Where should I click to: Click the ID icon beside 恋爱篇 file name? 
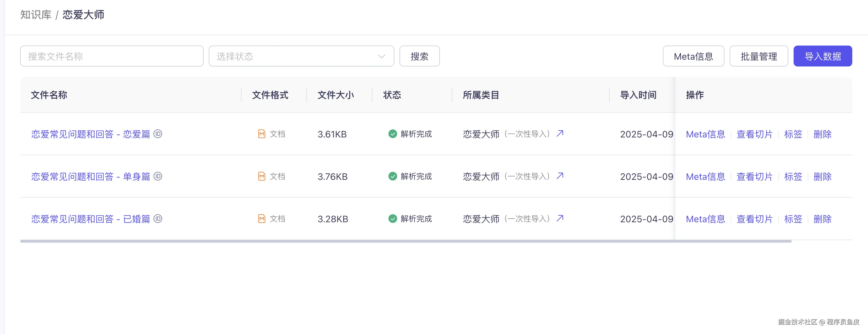click(158, 134)
